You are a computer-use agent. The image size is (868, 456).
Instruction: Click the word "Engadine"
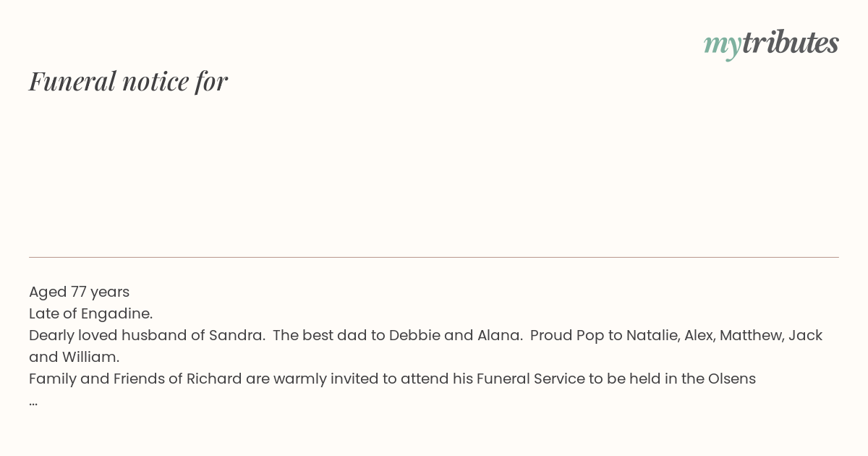tap(114, 314)
